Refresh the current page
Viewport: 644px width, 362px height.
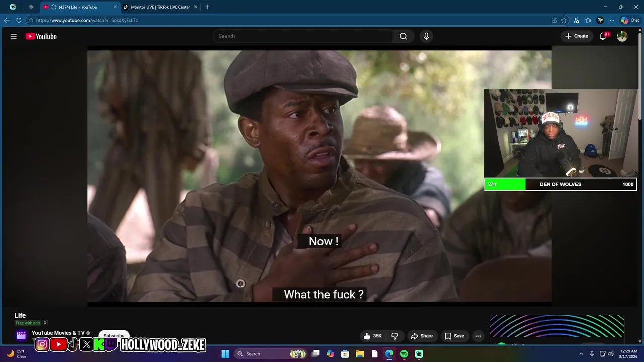pyautogui.click(x=19, y=20)
